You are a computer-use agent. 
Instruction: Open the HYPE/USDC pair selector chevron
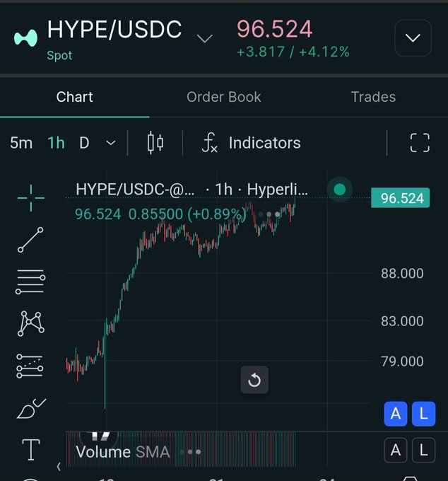pyautogui.click(x=204, y=39)
